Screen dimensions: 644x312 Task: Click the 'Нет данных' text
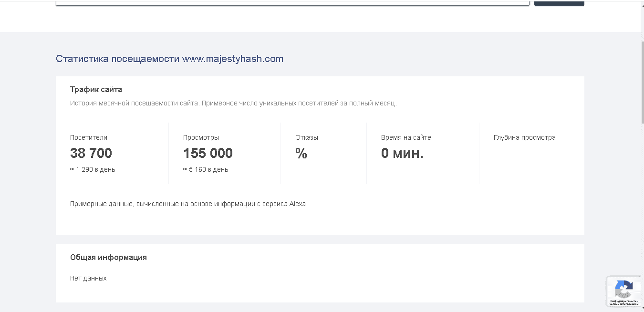[88, 278]
